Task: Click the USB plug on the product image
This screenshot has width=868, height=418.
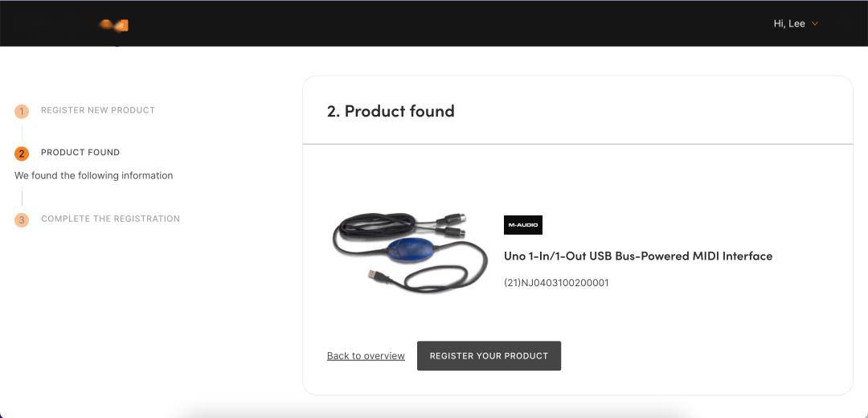Action: [x=377, y=275]
